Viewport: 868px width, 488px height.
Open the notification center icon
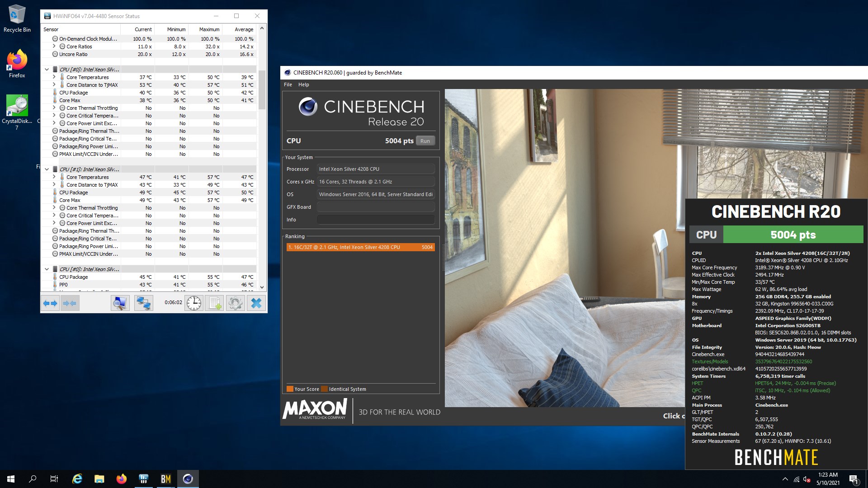click(854, 479)
